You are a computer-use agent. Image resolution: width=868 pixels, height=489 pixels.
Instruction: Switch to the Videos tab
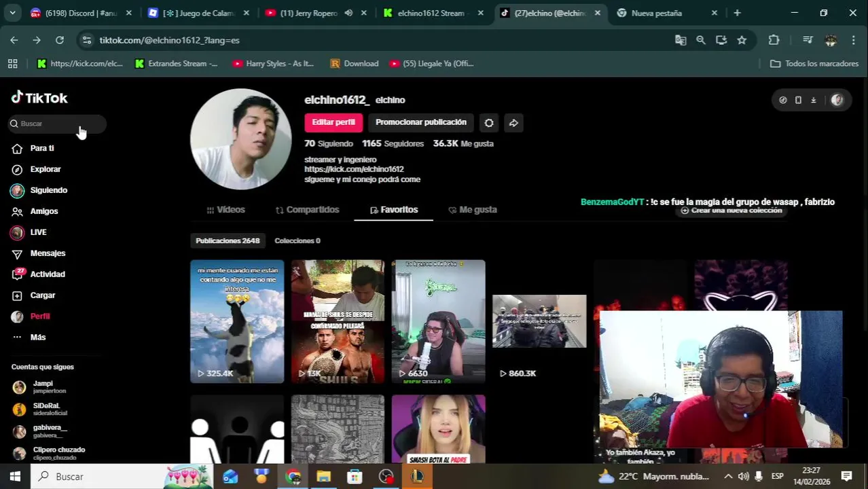225,210
